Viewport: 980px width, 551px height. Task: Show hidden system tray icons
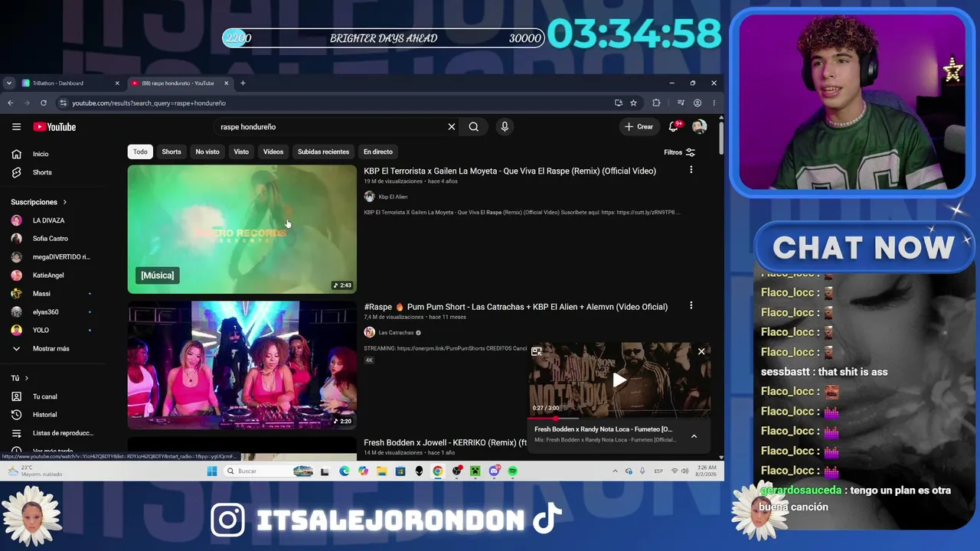[615, 471]
